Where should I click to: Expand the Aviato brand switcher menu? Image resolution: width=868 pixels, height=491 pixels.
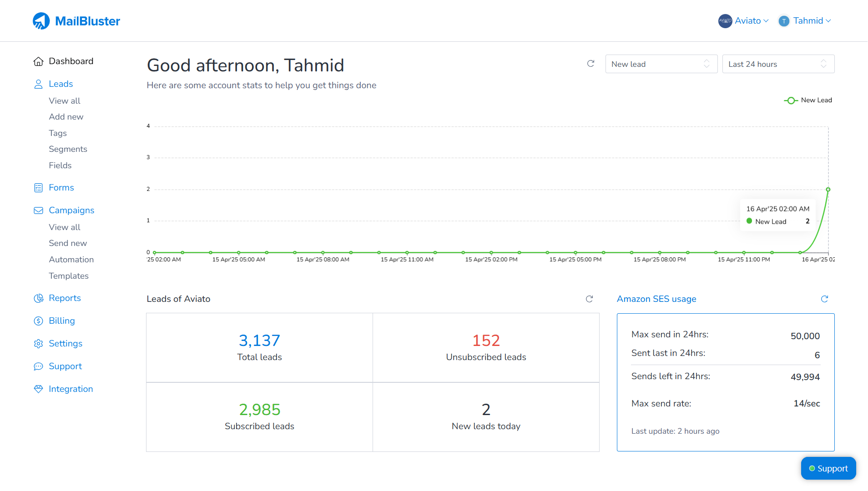(x=743, y=20)
